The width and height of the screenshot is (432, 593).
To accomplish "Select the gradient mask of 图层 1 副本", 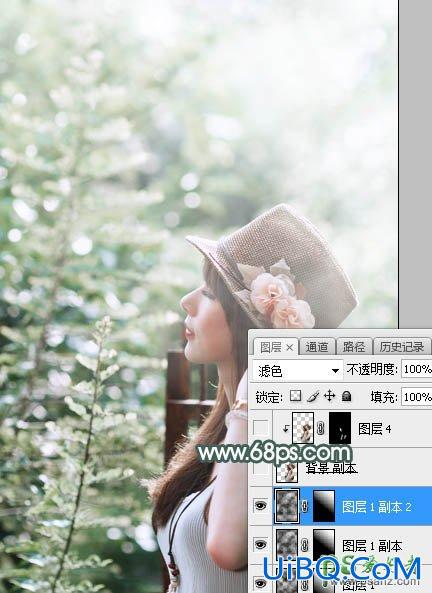I will pyautogui.click(x=324, y=545).
